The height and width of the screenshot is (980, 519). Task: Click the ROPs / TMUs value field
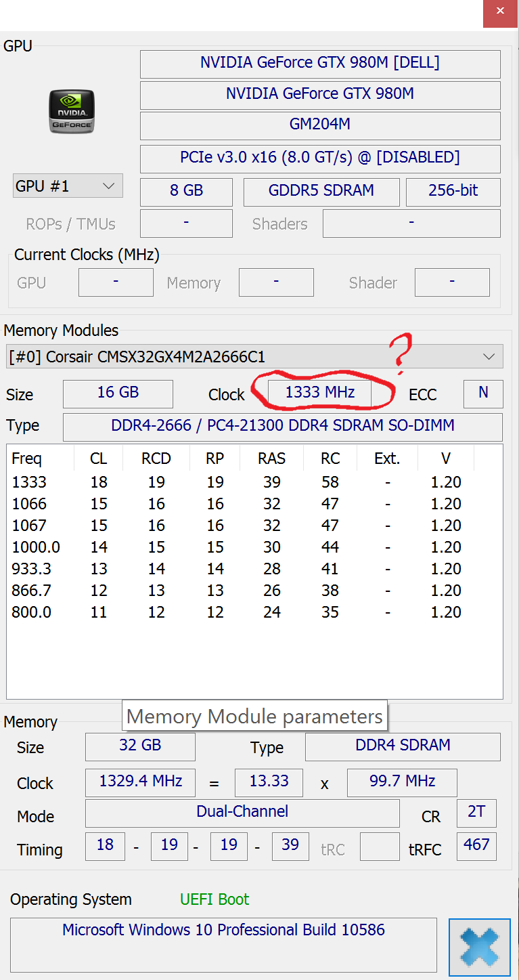point(186,223)
